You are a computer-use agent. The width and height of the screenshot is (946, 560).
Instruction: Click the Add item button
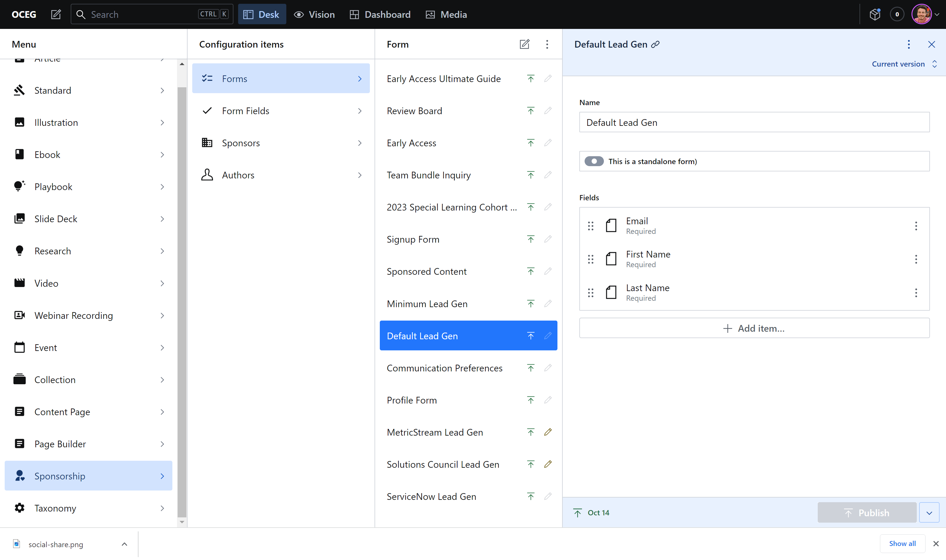pos(754,328)
